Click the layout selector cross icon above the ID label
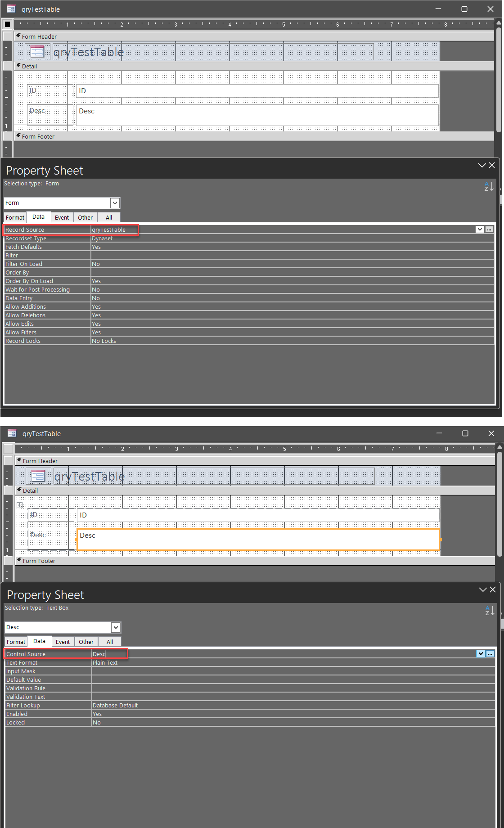Image resolution: width=504 pixels, height=828 pixels. click(20, 505)
